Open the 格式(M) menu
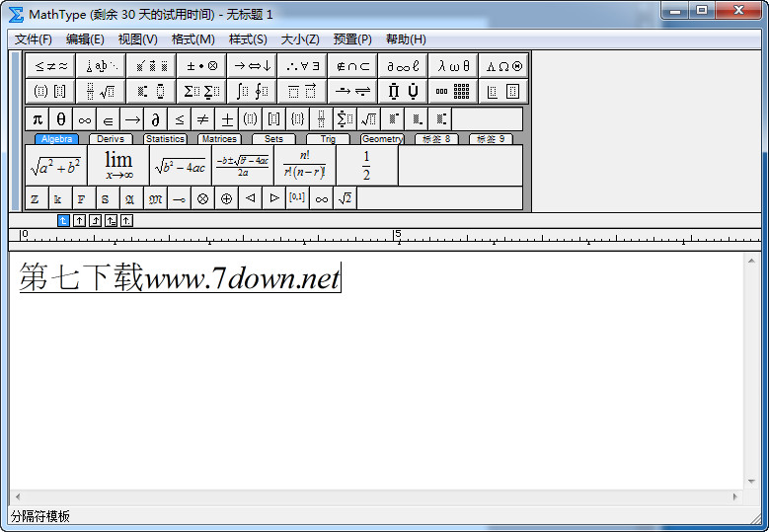This screenshot has height=532, width=769. click(192, 39)
